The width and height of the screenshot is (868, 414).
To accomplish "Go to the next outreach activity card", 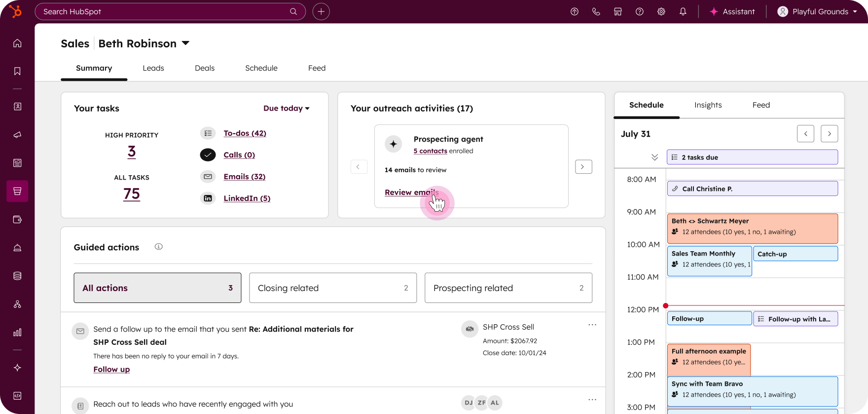I will click(x=583, y=167).
